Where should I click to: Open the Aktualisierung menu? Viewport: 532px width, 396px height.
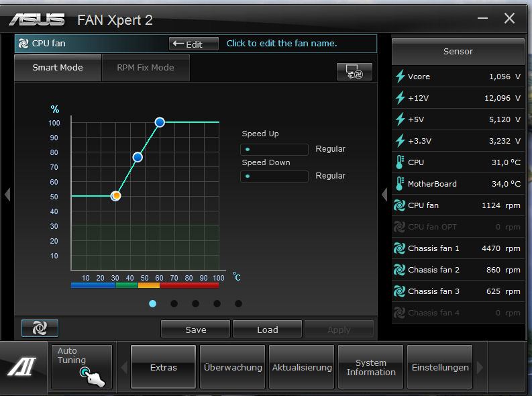click(x=302, y=367)
